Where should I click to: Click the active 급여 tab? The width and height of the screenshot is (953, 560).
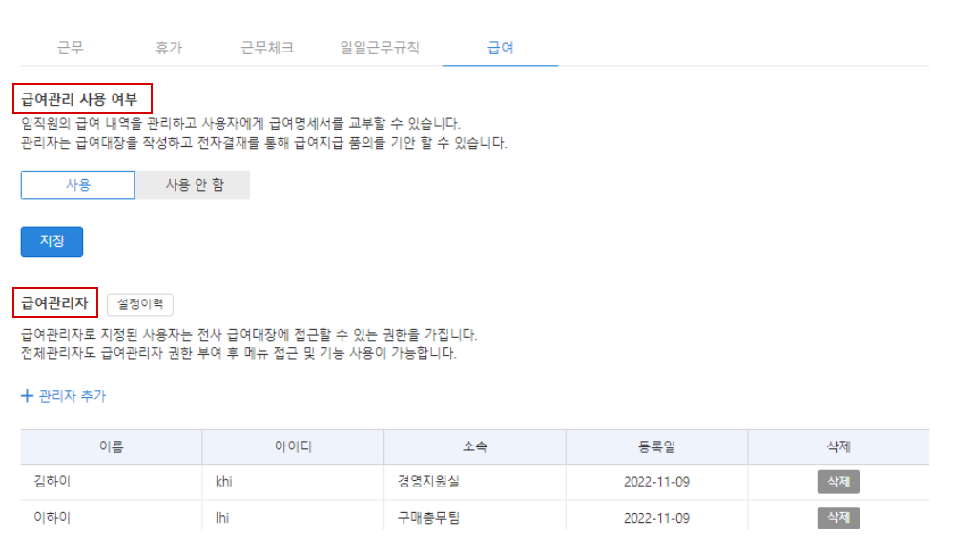(500, 48)
